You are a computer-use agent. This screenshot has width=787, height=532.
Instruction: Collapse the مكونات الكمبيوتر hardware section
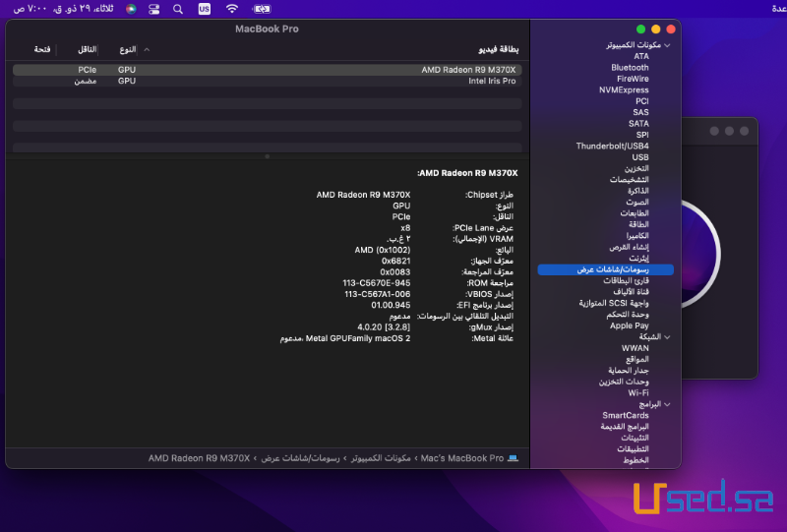667,45
